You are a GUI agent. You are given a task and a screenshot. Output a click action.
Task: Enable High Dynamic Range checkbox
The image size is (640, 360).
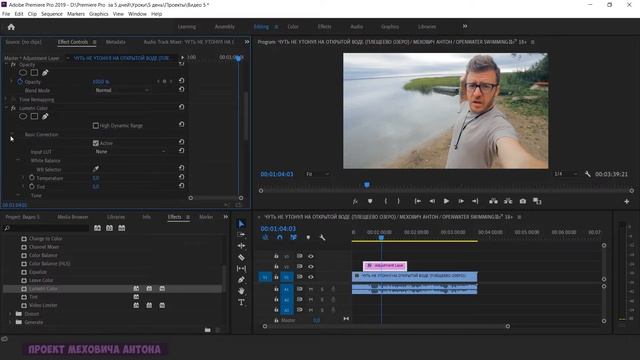96,125
